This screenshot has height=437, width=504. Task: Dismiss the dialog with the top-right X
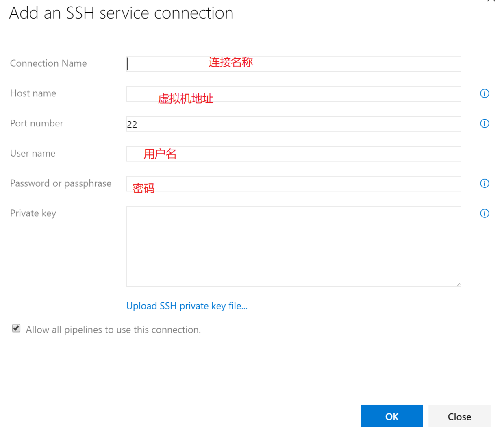[491, 1]
